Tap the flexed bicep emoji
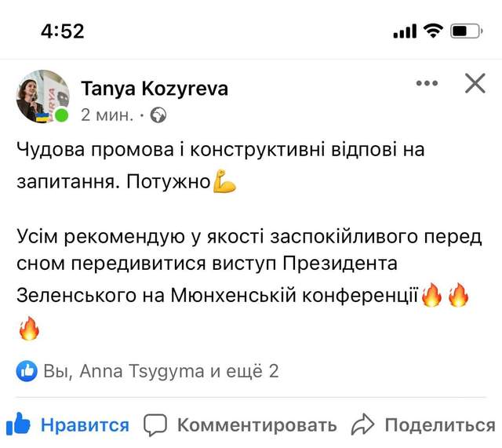The width and height of the screenshot is (502, 448). pyautogui.click(x=224, y=184)
